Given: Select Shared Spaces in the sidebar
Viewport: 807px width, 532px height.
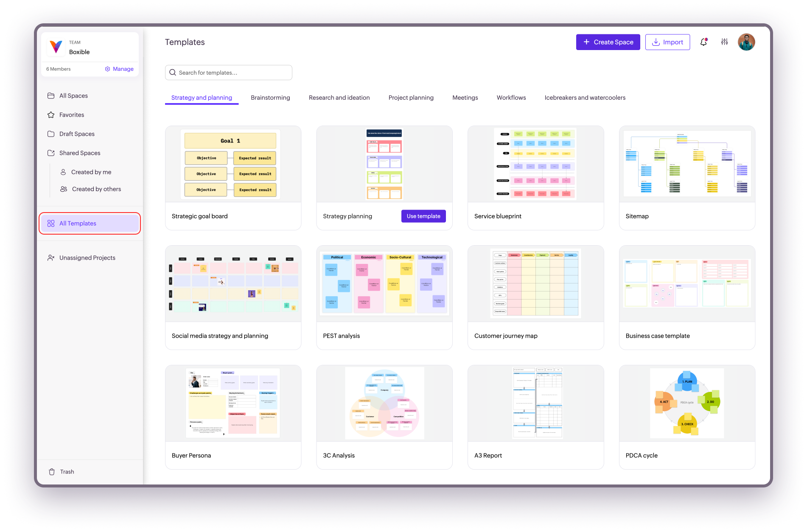Looking at the screenshot, I should pyautogui.click(x=80, y=153).
